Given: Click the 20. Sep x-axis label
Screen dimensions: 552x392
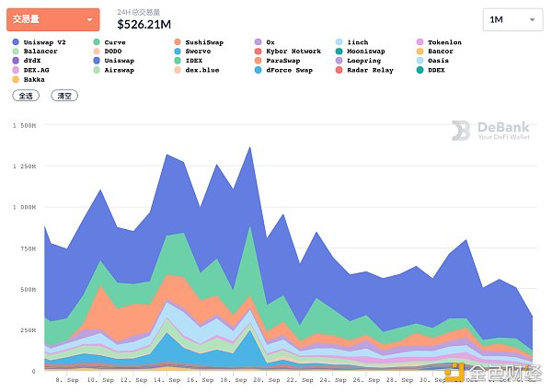Looking at the screenshot, I should (x=266, y=380).
